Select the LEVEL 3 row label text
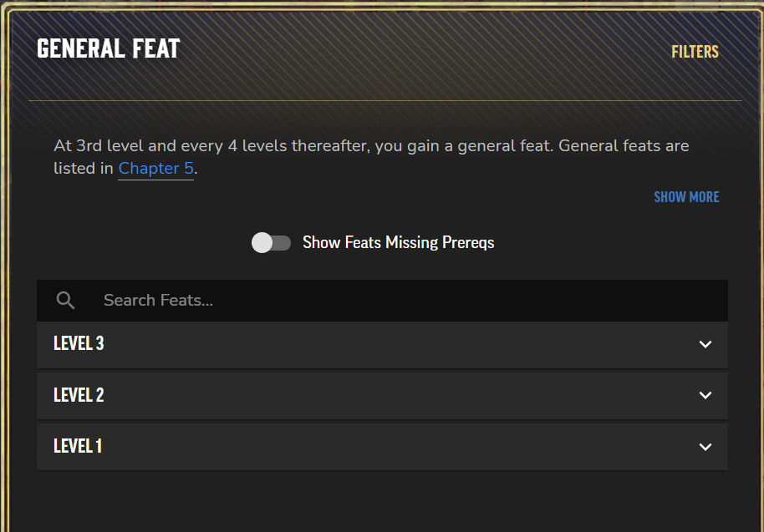The image size is (764, 532). click(x=79, y=343)
